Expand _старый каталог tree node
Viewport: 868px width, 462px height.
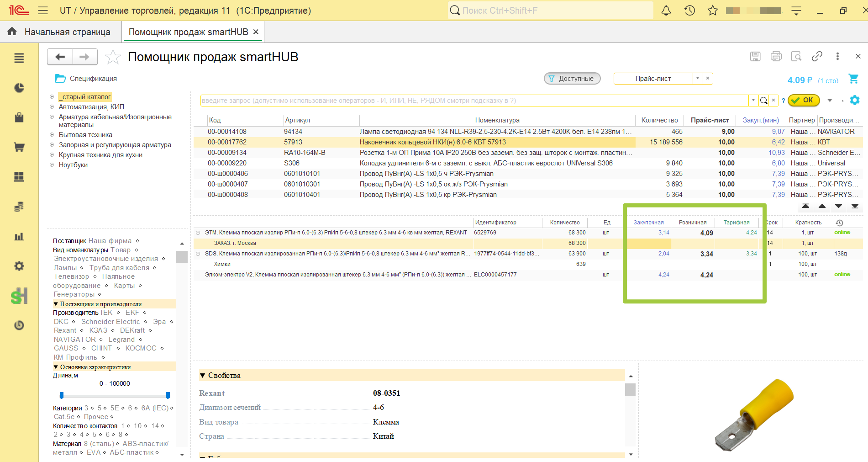[x=52, y=97]
